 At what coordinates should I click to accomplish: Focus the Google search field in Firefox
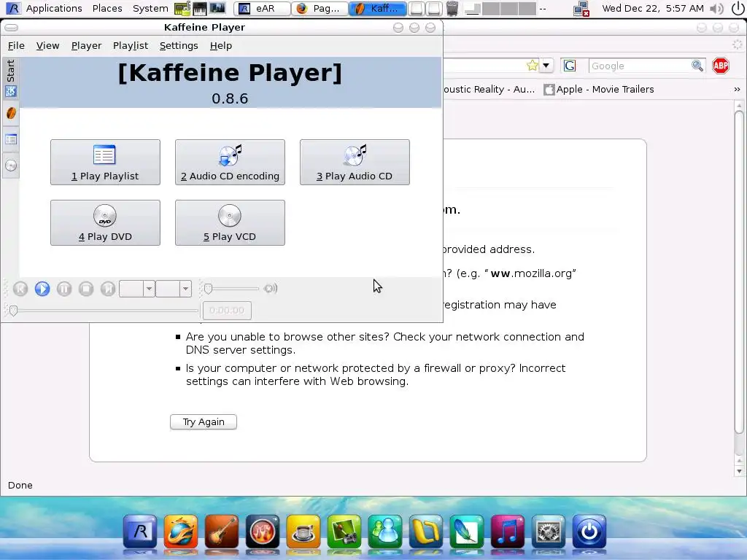click(x=640, y=66)
